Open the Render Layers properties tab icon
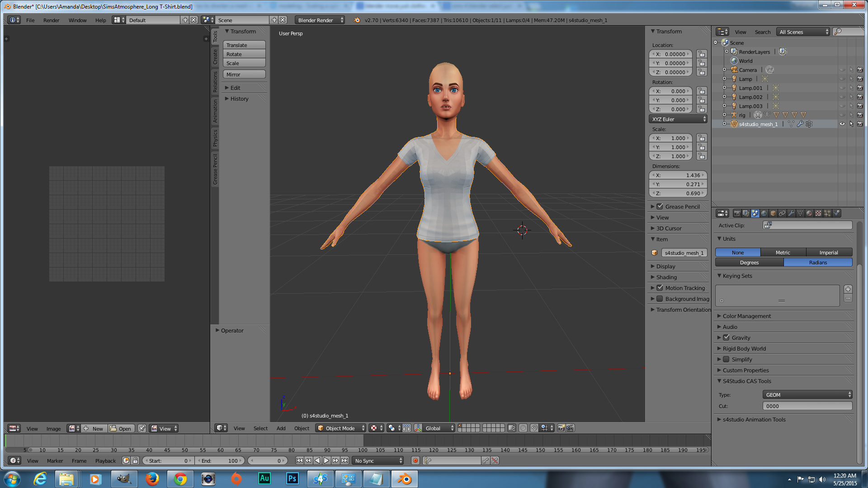Viewport: 868px width, 488px height. tap(746, 213)
